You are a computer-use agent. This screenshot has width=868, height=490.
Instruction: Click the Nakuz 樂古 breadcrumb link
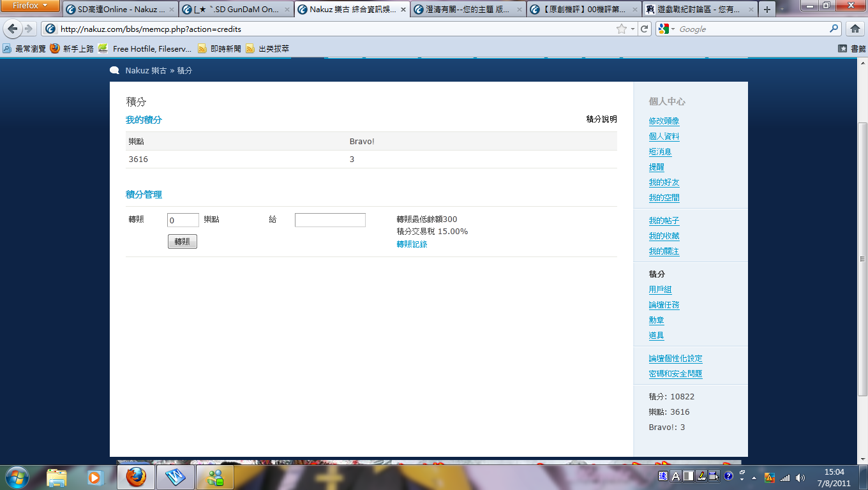click(146, 71)
